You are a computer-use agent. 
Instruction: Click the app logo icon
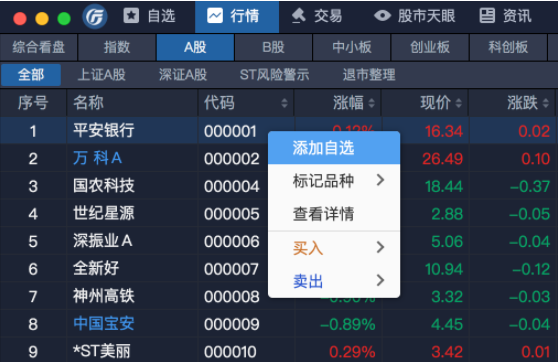point(95,16)
